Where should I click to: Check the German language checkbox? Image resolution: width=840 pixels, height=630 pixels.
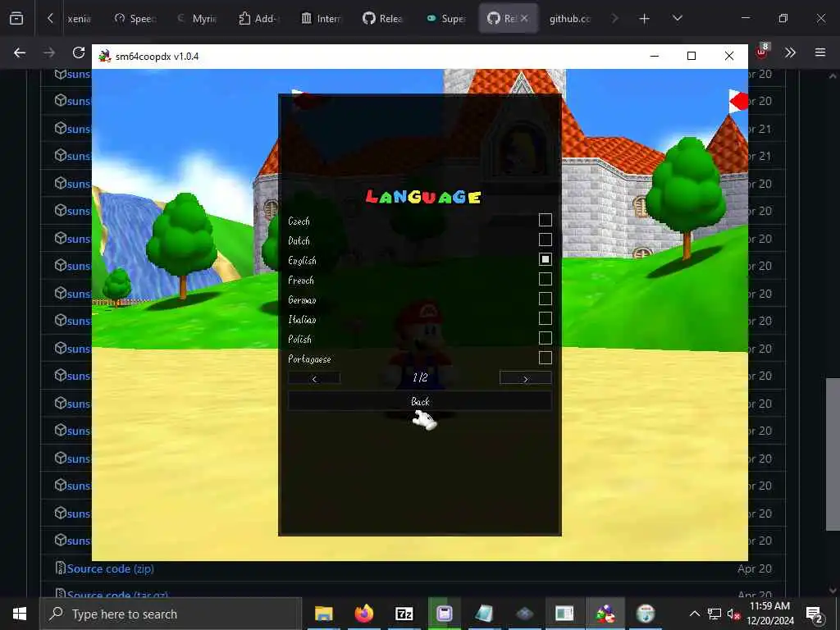[545, 299]
